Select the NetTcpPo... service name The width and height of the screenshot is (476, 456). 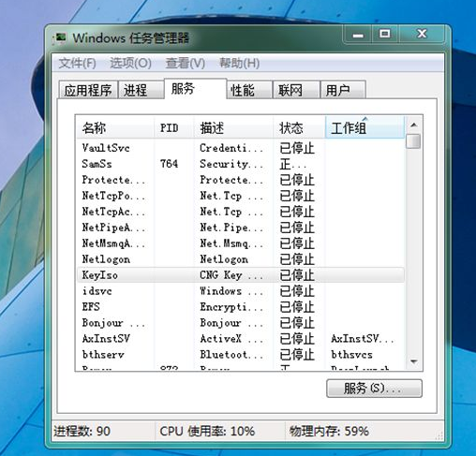[x=113, y=196]
